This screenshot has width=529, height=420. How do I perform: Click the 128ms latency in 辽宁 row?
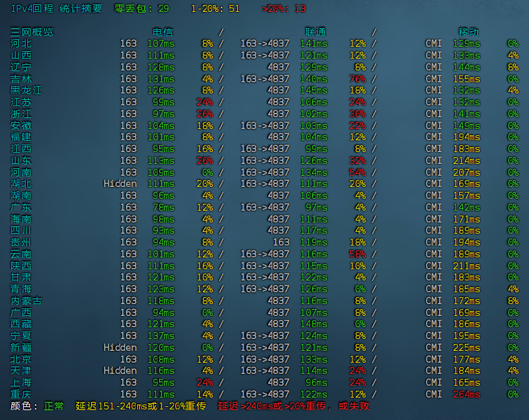coord(161,67)
